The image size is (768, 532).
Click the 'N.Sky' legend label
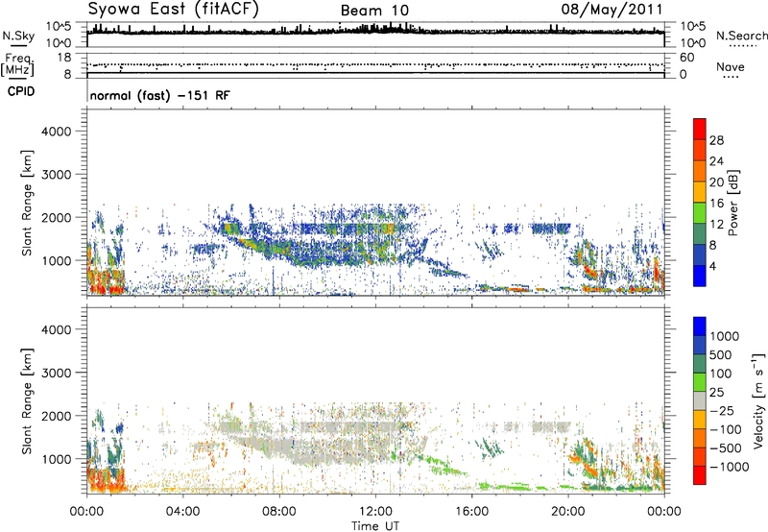(18, 36)
